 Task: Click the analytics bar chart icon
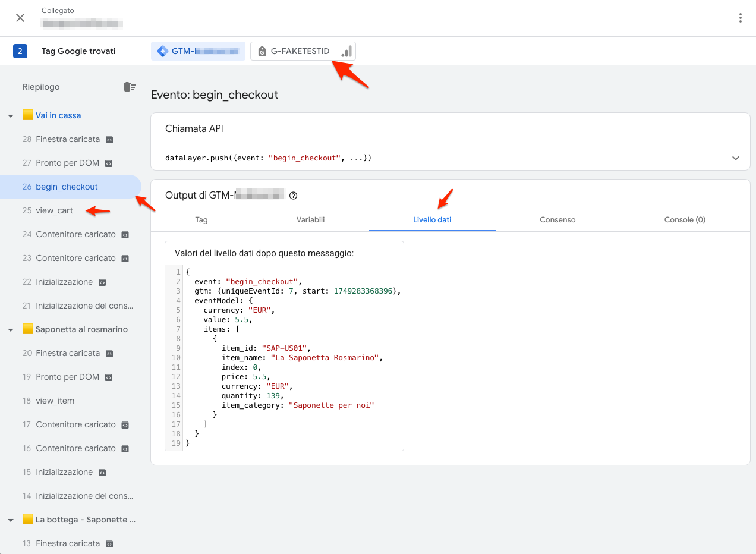346,51
